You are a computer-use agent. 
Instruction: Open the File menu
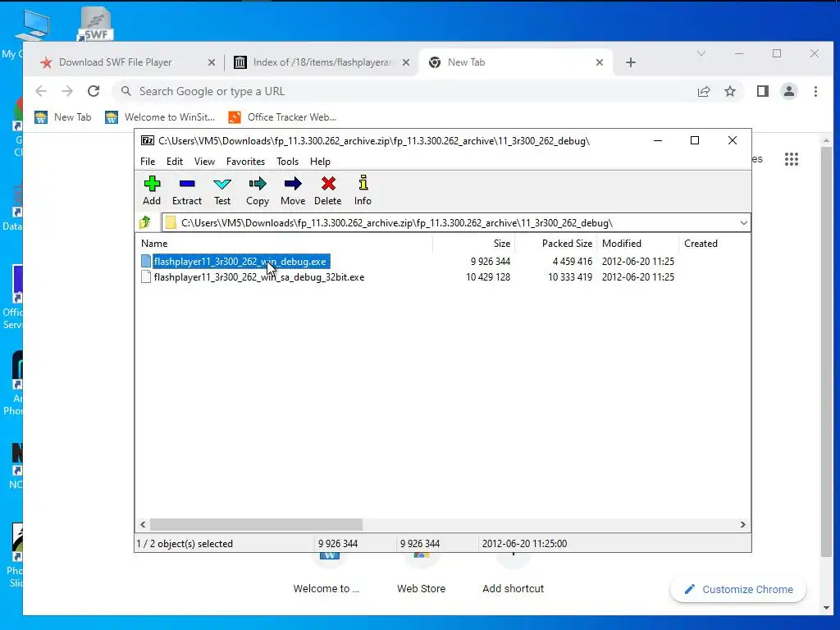click(x=148, y=162)
